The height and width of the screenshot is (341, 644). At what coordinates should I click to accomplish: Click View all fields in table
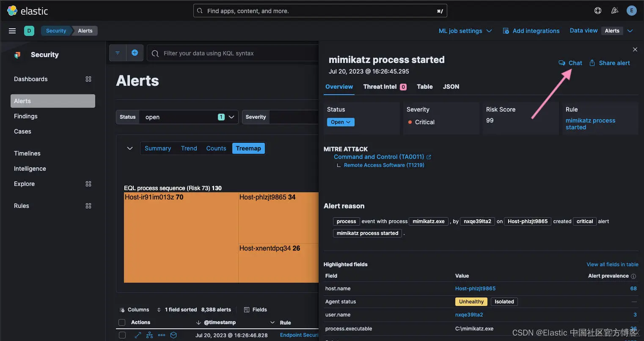(x=612, y=265)
